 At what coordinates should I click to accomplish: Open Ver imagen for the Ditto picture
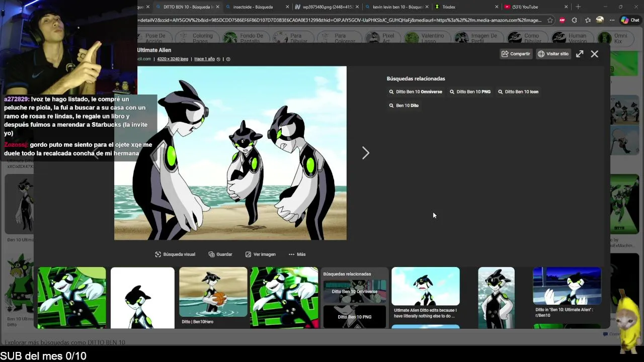point(261,254)
